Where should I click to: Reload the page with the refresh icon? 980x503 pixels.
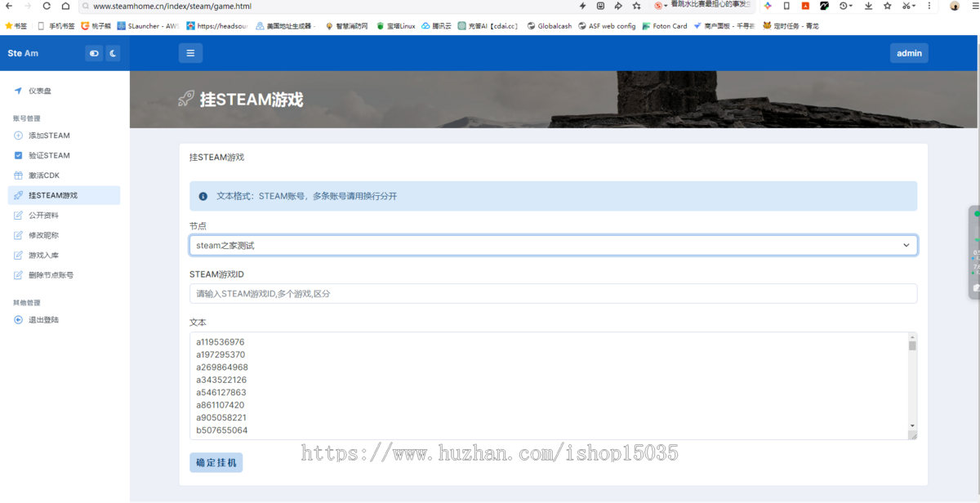click(47, 6)
